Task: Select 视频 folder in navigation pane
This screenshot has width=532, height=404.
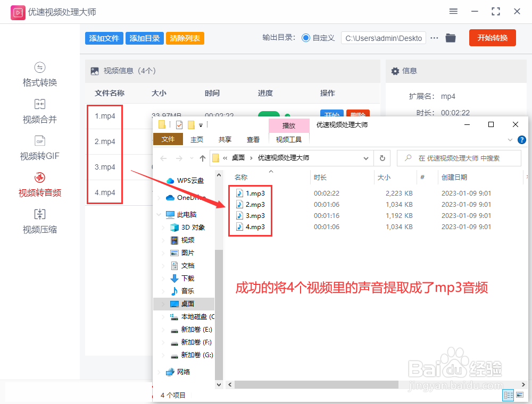Action: point(182,240)
